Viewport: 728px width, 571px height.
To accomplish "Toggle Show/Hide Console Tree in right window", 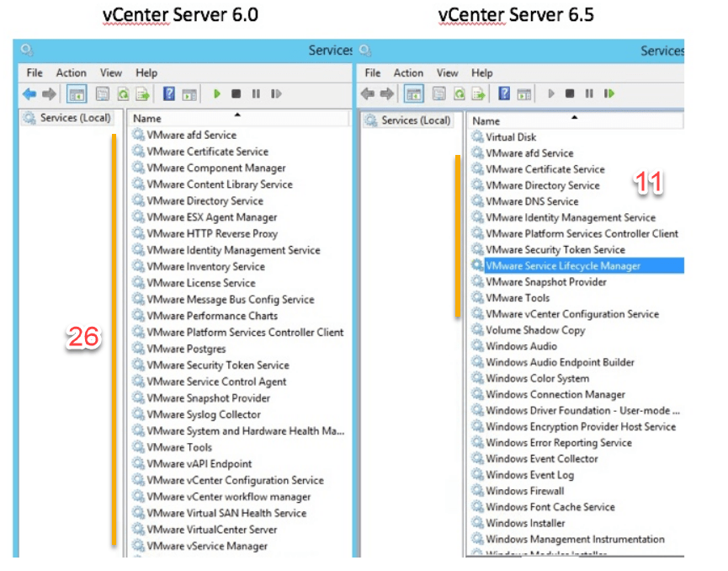I will [412, 93].
